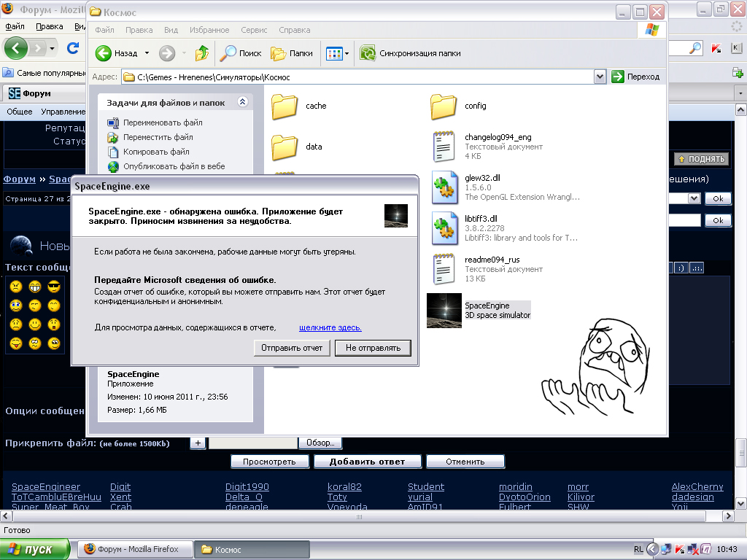The height and width of the screenshot is (560, 747).
Task: Click the Обзор... browse button
Action: [320, 443]
